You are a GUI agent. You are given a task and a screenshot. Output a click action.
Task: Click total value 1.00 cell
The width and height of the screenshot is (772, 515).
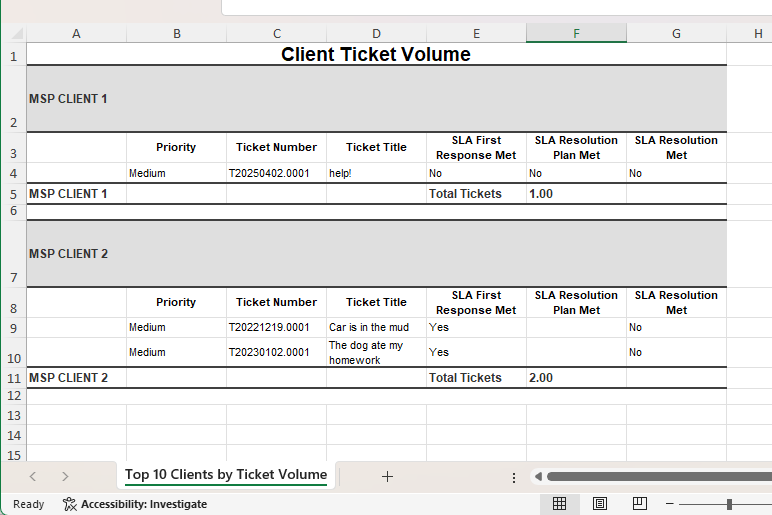576,193
